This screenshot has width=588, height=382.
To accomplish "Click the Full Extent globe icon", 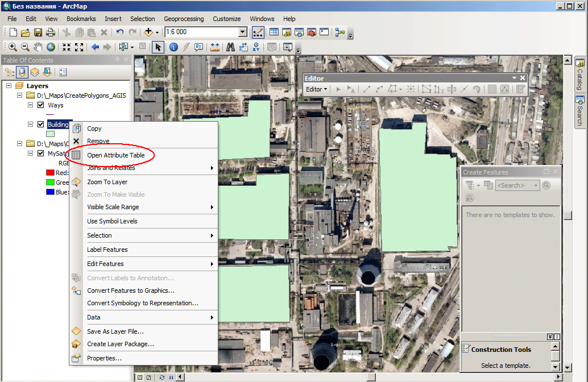I will click(x=51, y=47).
